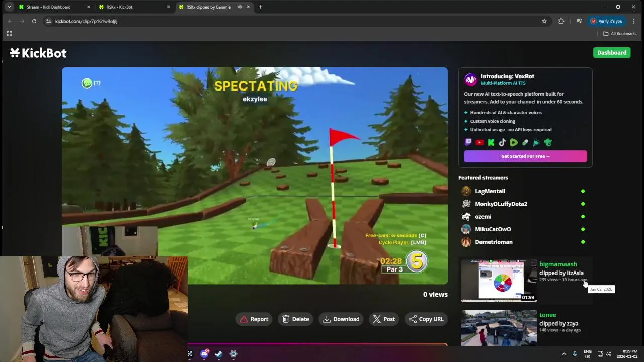Viewport: 644px width, 362px height.
Task: Expand the system tray hidden icons
Action: coord(564,354)
